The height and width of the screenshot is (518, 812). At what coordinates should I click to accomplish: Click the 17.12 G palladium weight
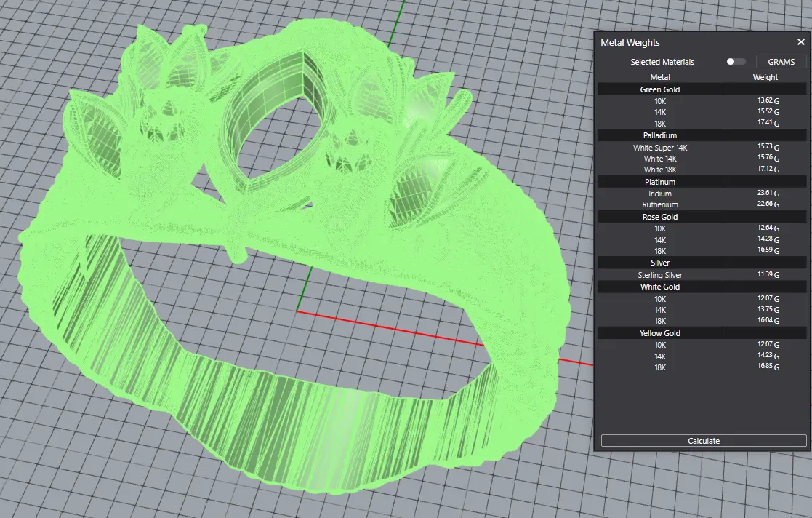tap(768, 170)
